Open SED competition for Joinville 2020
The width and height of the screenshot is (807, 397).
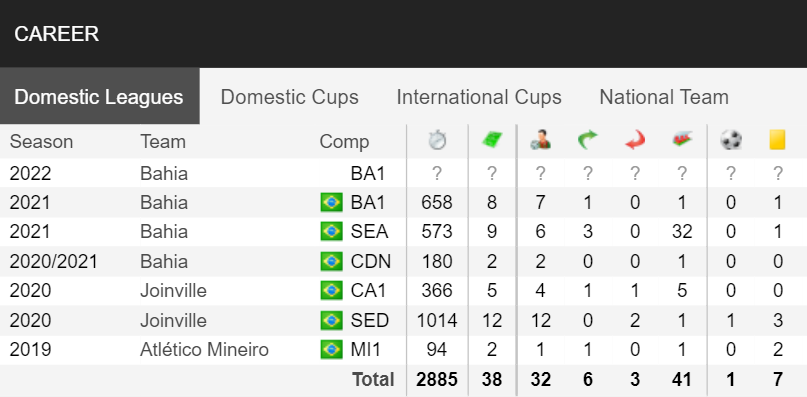[x=370, y=320]
